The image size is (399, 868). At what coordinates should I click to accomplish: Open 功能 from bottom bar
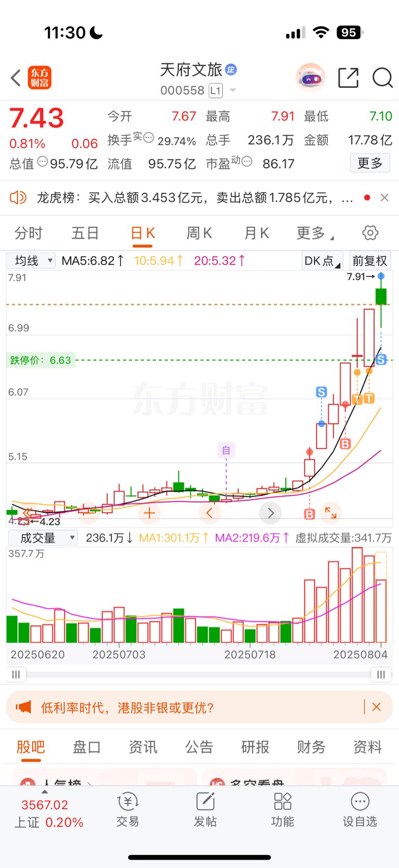[283, 810]
